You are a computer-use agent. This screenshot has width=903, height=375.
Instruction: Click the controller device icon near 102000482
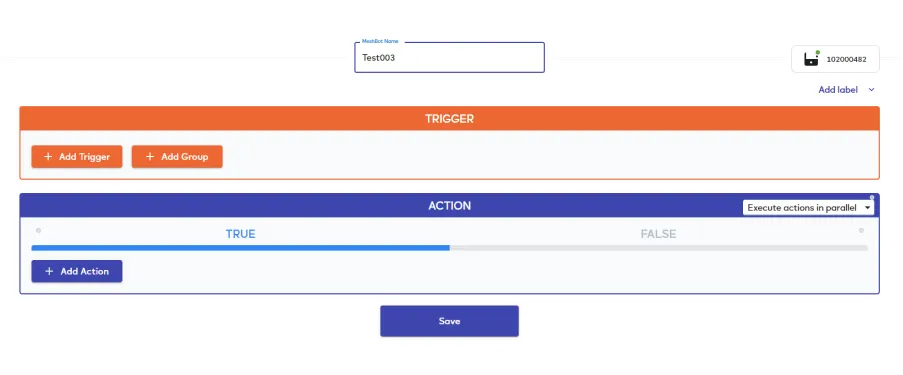pos(811,59)
